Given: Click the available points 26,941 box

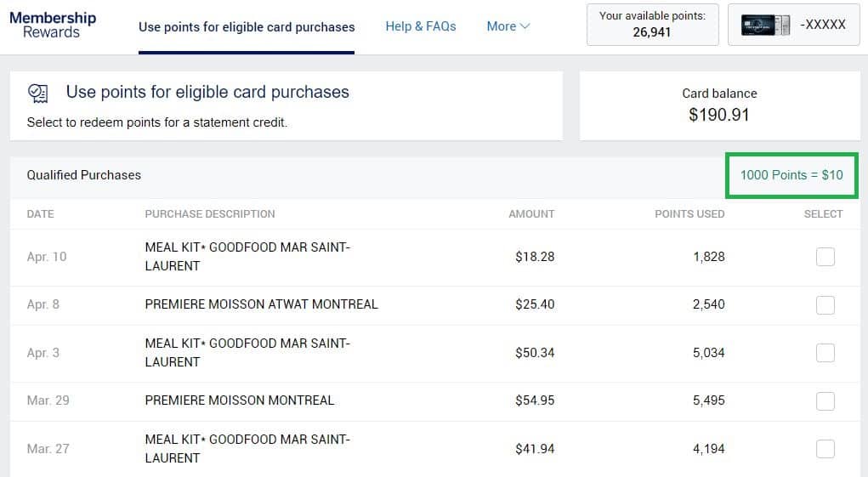Looking at the screenshot, I should click(x=652, y=25).
